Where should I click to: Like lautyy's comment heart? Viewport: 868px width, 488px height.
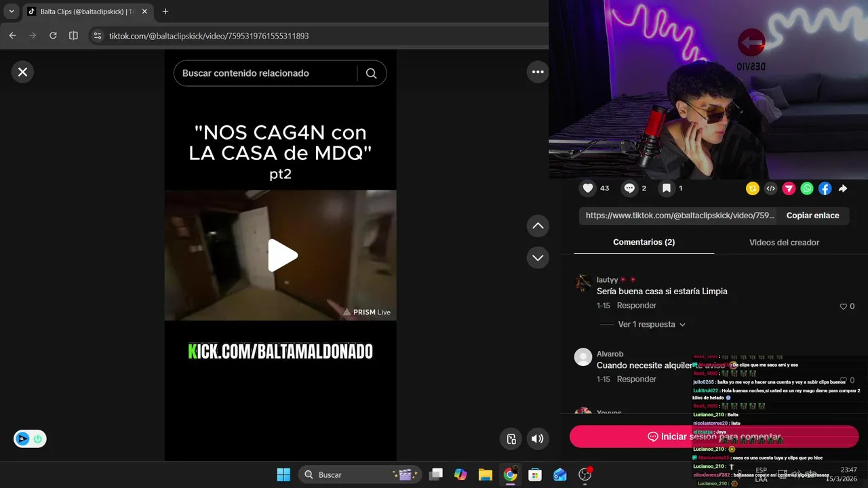pyautogui.click(x=843, y=306)
